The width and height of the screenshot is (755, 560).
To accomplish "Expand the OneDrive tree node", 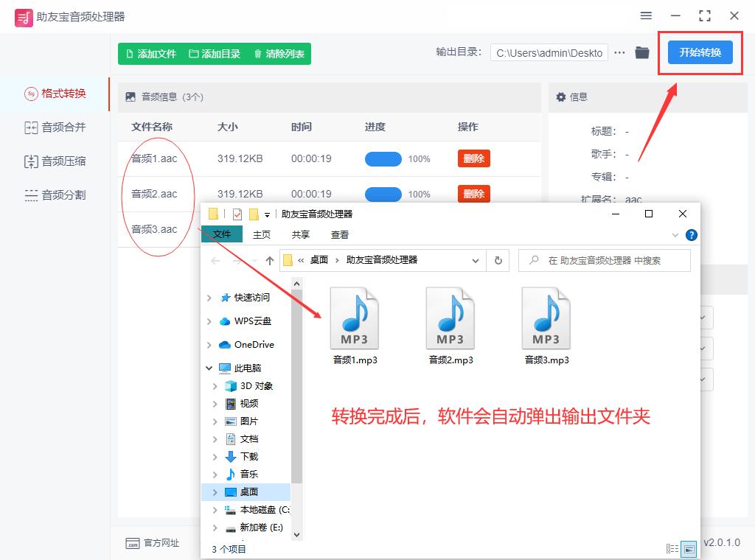I will click(210, 344).
